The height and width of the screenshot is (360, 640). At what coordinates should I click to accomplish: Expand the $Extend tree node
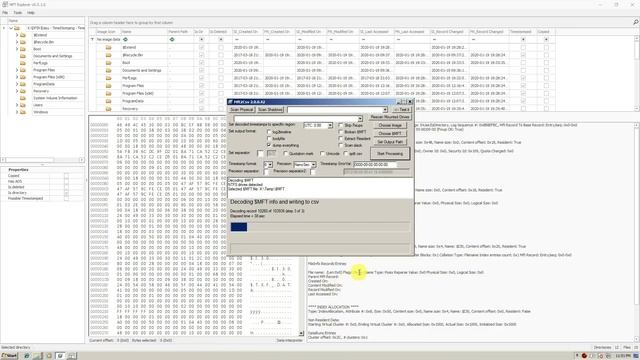pos(17,35)
